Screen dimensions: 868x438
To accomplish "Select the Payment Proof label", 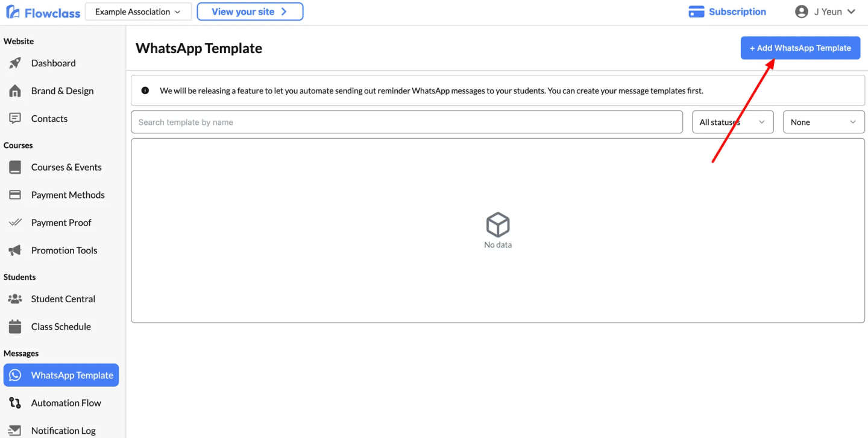I will (x=61, y=223).
